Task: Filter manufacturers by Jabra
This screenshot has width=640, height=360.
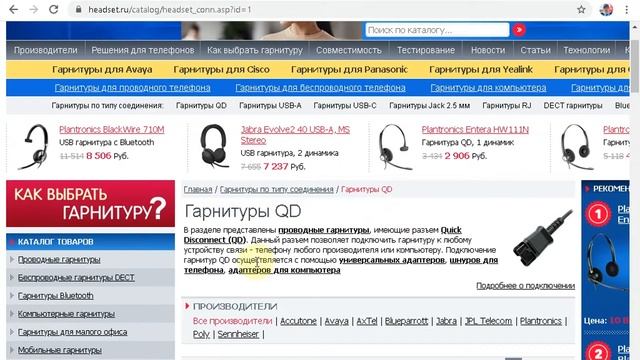Action: 446,321
